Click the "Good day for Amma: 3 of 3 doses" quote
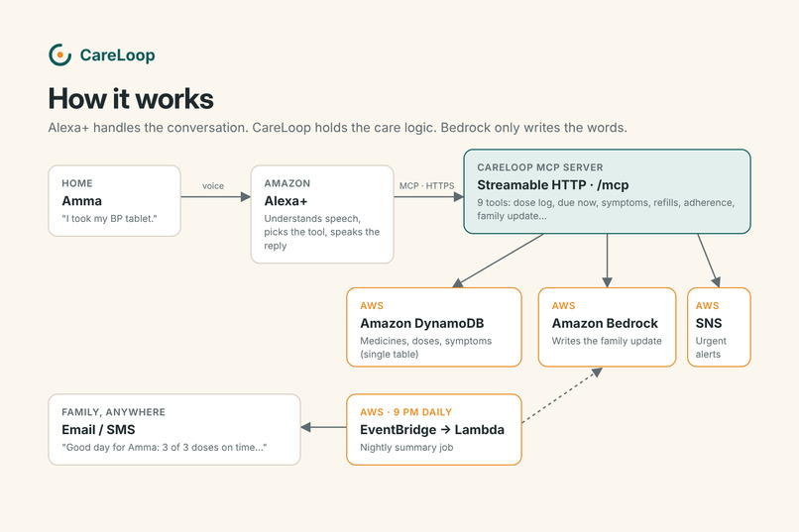This screenshot has height=532, width=799. click(x=165, y=448)
